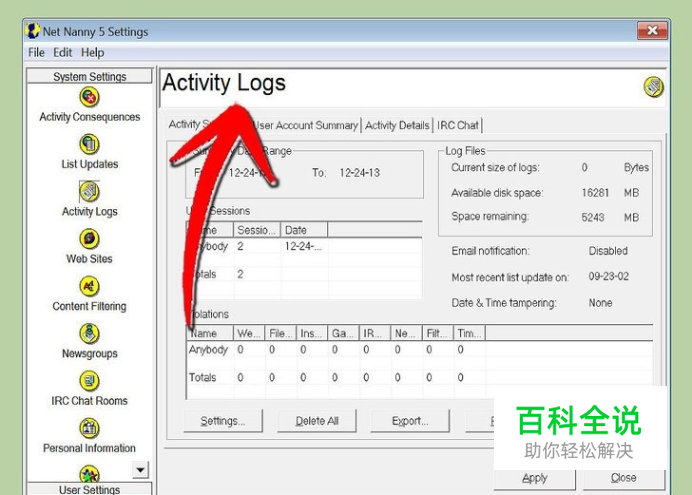Open the Help menu

pyautogui.click(x=92, y=52)
